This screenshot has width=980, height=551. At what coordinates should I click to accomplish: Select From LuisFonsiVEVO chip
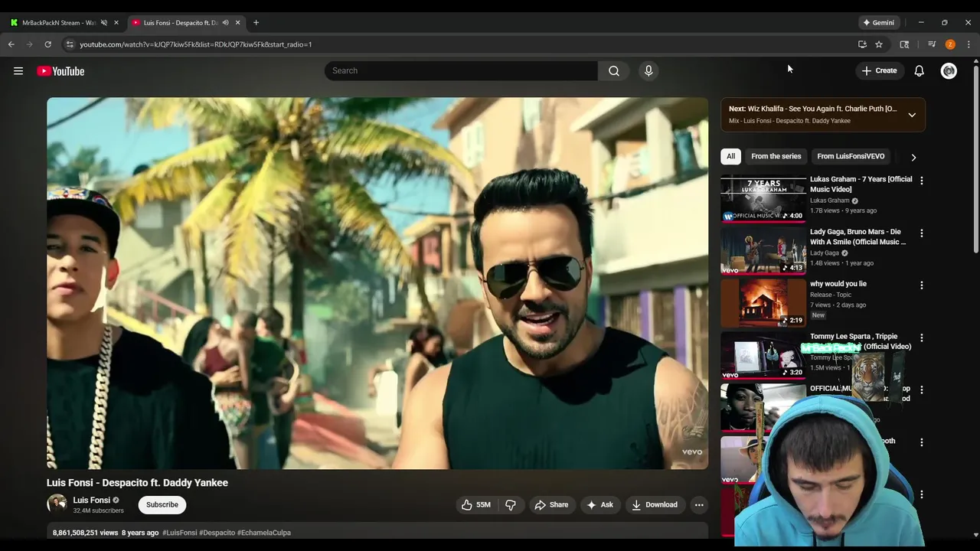(x=851, y=156)
